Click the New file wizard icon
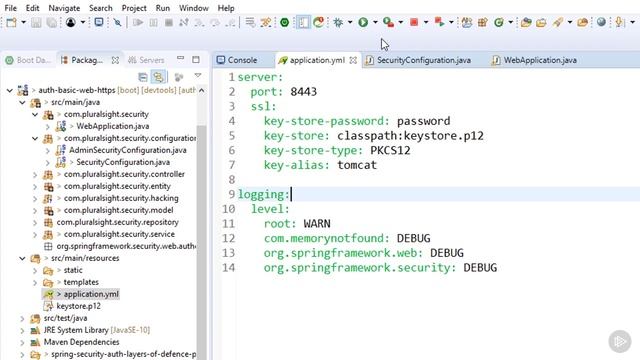 [x=11, y=22]
